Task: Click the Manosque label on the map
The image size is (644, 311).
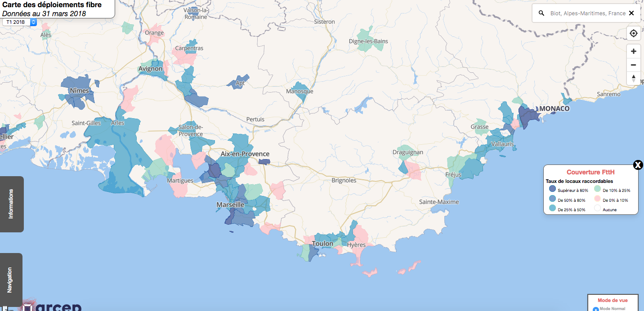Action: click(300, 91)
